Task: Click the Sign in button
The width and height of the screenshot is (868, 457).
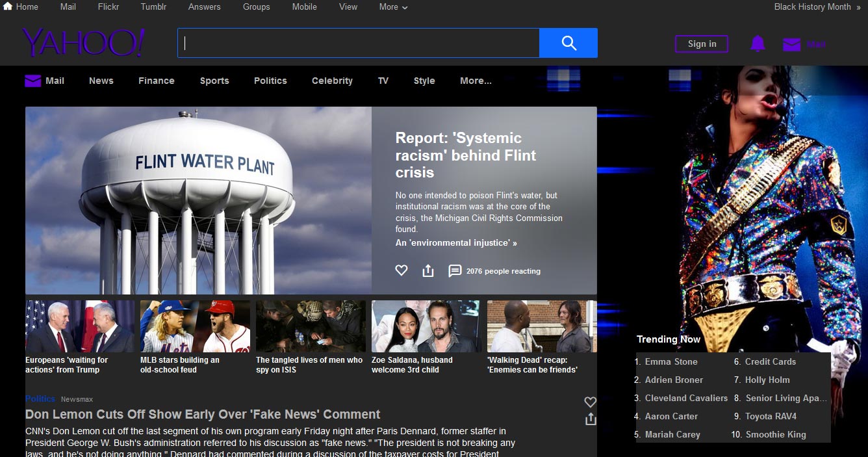Action: tap(702, 44)
